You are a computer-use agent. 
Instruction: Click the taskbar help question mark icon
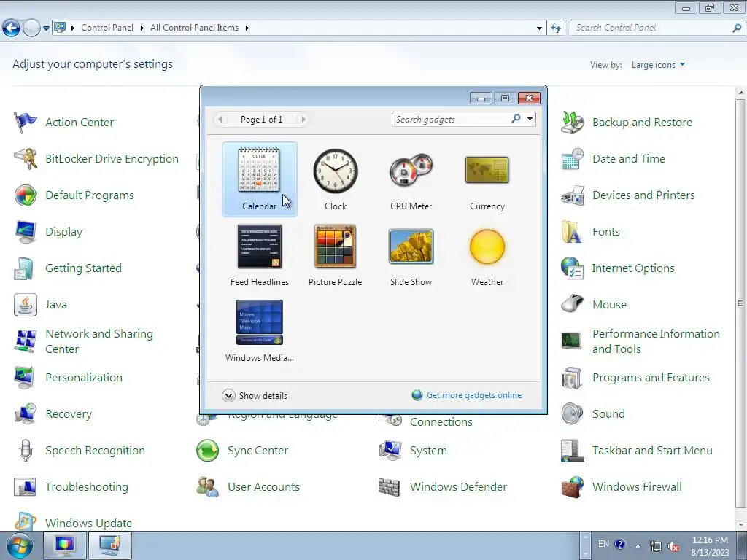620,544
